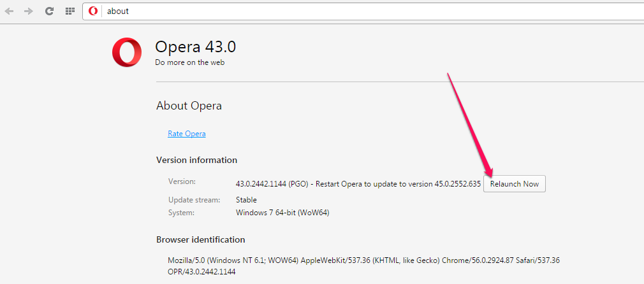
Task: Open the Rate Opera link
Action: [187, 134]
